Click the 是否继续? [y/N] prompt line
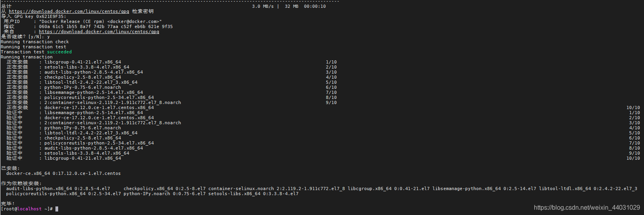This screenshot has width=644, height=215. (x=25, y=37)
